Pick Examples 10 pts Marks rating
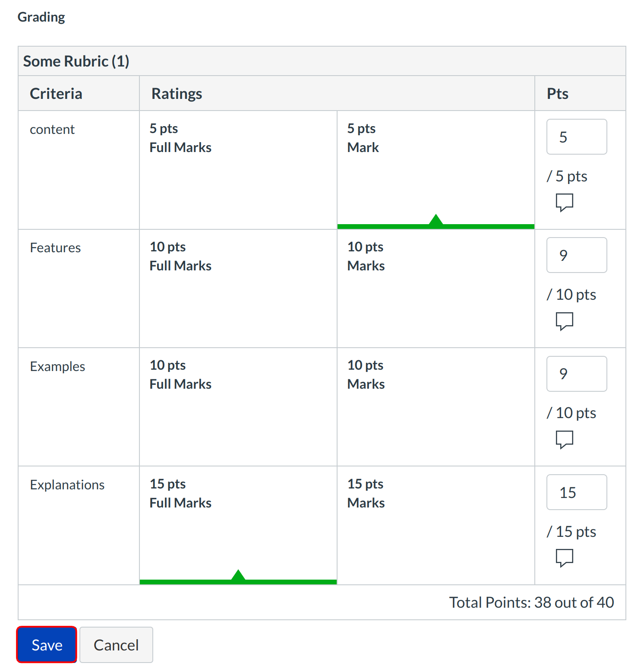644x666 pixels. tap(436, 406)
